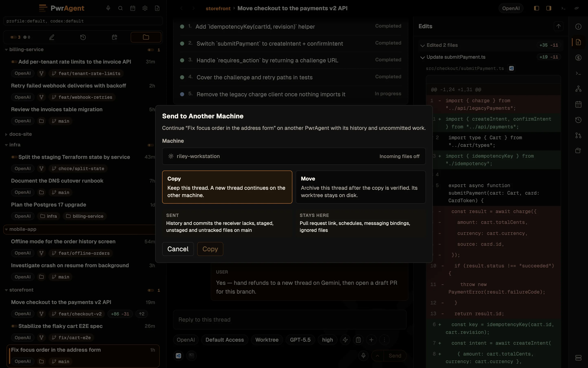Toggle the left sidebar panel icon

pos(537,8)
